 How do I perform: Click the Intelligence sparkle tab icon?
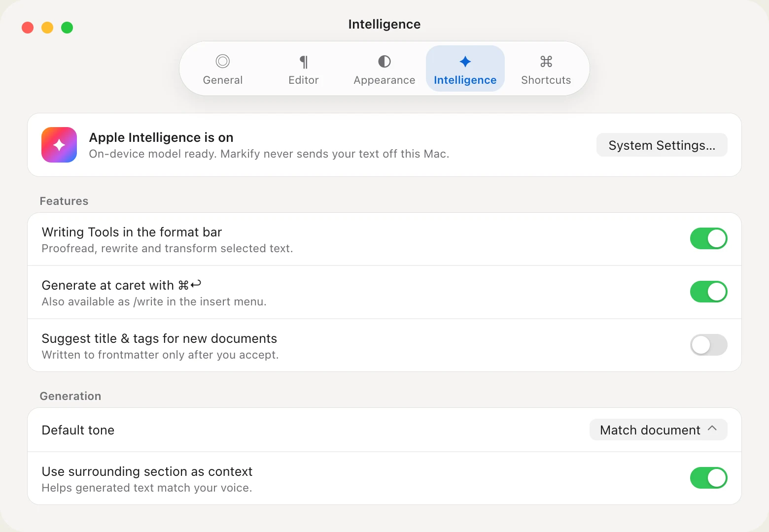(465, 61)
